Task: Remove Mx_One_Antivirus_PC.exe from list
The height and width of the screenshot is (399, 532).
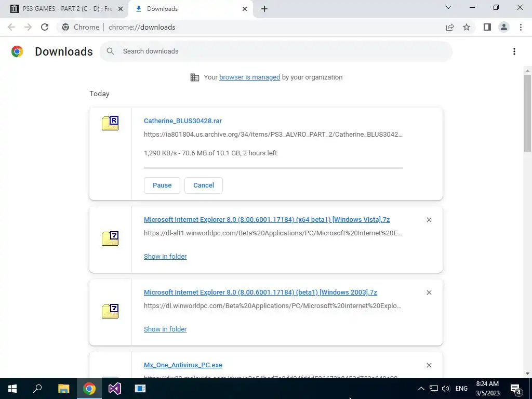Action: [429, 365]
